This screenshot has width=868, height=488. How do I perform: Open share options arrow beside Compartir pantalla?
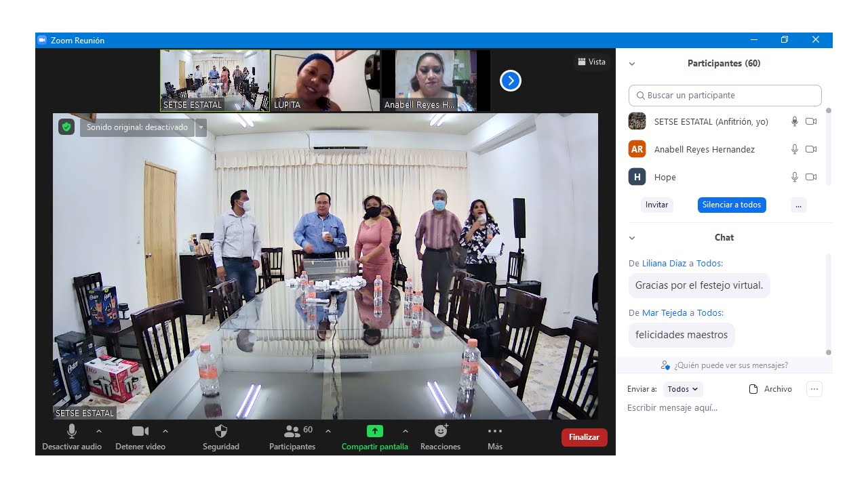tap(406, 431)
